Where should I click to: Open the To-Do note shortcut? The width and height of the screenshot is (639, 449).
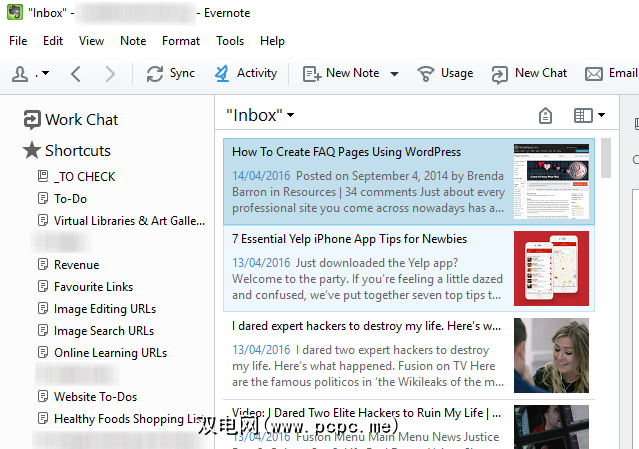coord(62,198)
